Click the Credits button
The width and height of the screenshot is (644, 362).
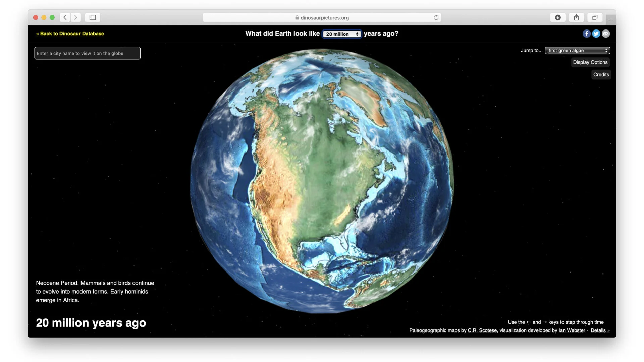point(601,75)
